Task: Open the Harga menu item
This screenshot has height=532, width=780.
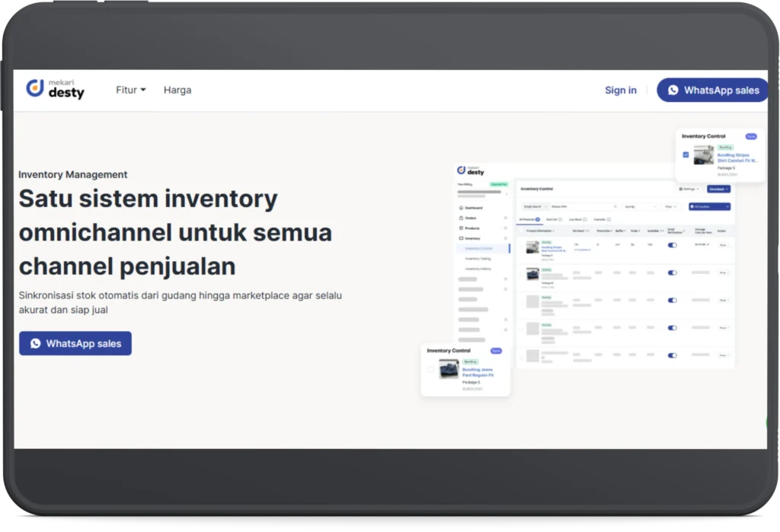Action: [x=177, y=90]
